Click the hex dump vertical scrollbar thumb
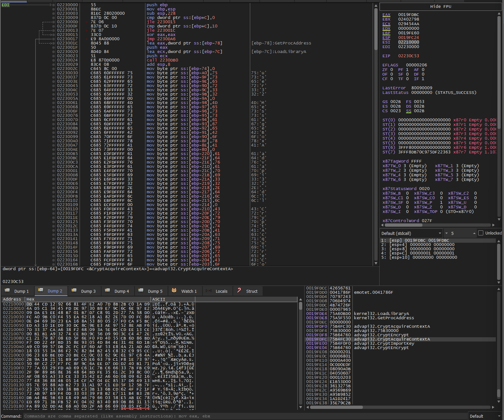 [x=301, y=306]
